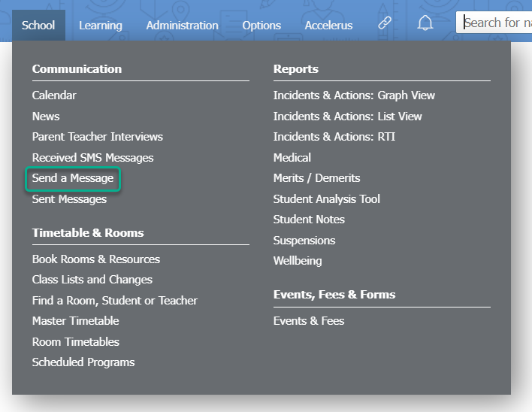Image resolution: width=532 pixels, height=412 pixels.
Task: Expand the Accelerus menu
Action: 328,26
